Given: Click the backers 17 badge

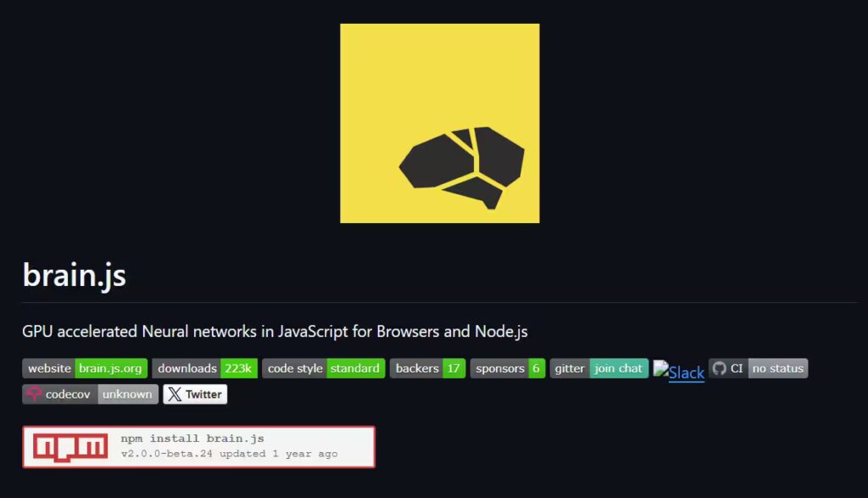Looking at the screenshot, I should point(427,368).
